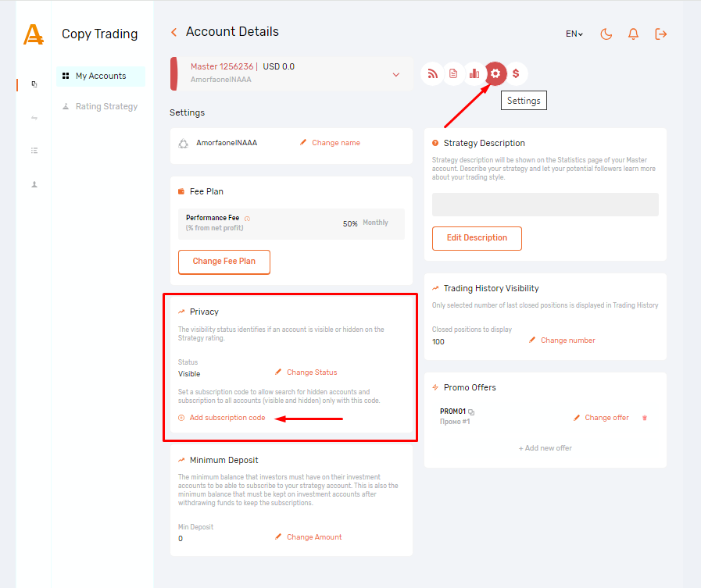Open the document report icon
Image resolution: width=701 pixels, height=588 pixels.
452,74
